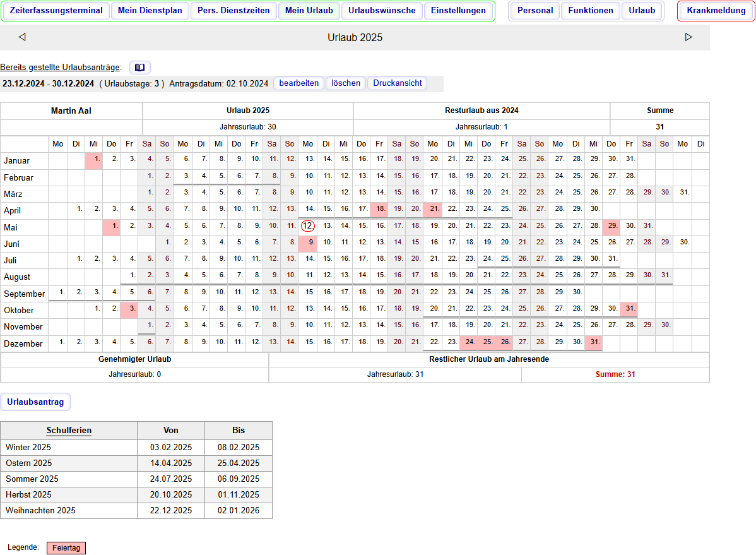Select the circled May 12 date
Screen dimensions: 756x555
(x=308, y=226)
